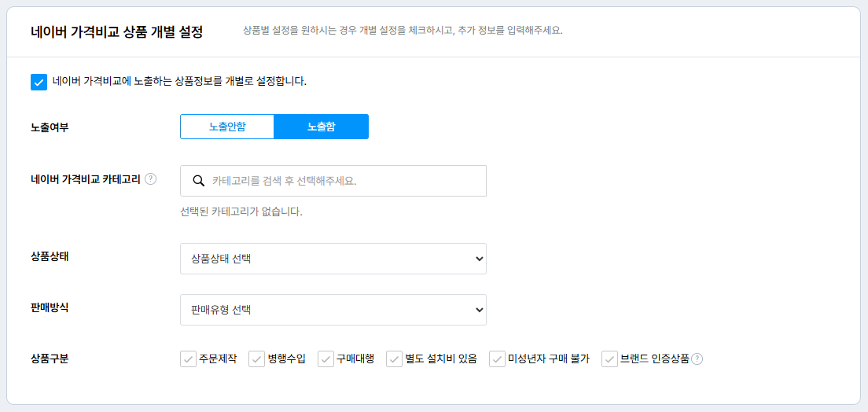Check the 주문제작 checkbox
868x412 pixels.
pos(189,359)
